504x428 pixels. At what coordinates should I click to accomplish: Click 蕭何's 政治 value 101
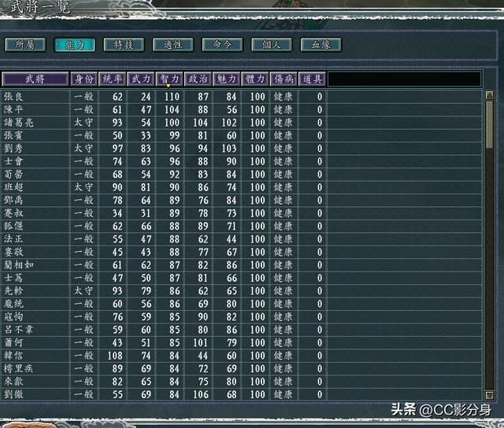pos(201,342)
